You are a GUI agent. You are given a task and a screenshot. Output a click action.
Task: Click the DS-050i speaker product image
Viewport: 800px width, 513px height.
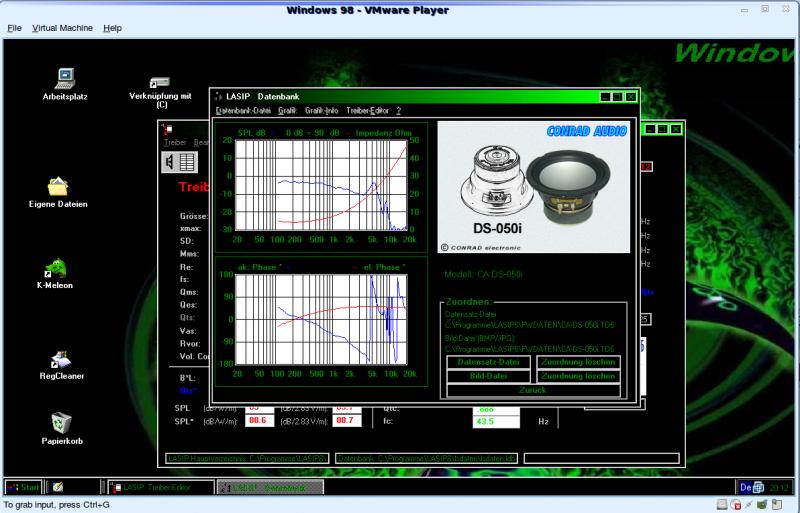point(534,187)
